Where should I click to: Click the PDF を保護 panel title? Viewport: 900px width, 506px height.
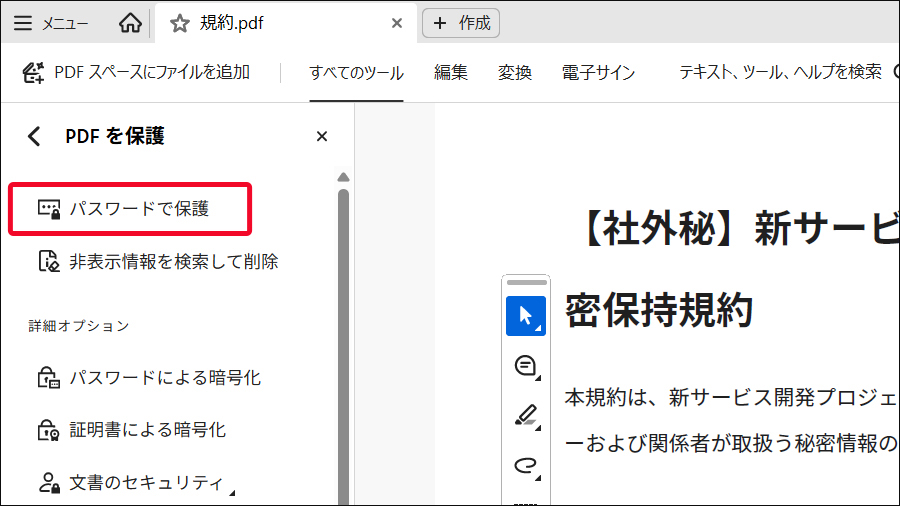pyautogui.click(x=115, y=137)
